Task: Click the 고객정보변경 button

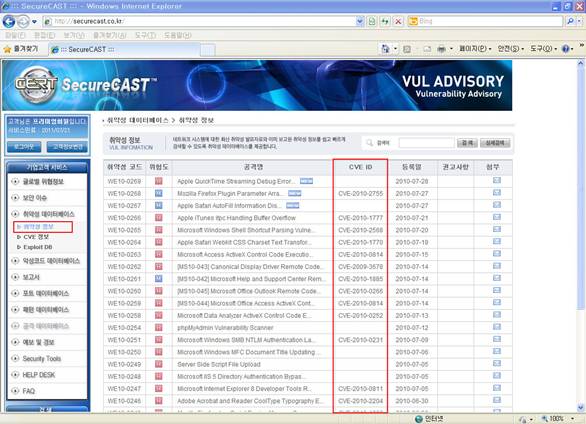Action: pyautogui.click(x=67, y=147)
